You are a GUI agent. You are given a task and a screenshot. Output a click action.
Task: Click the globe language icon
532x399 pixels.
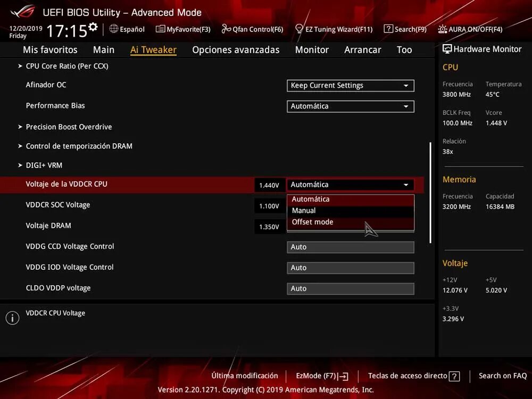pyautogui.click(x=114, y=29)
